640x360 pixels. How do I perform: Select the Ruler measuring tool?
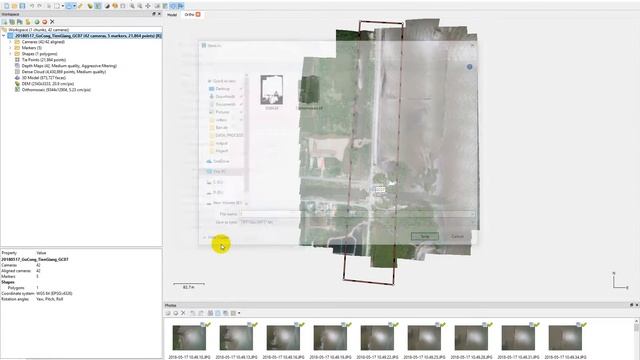coord(80,6)
